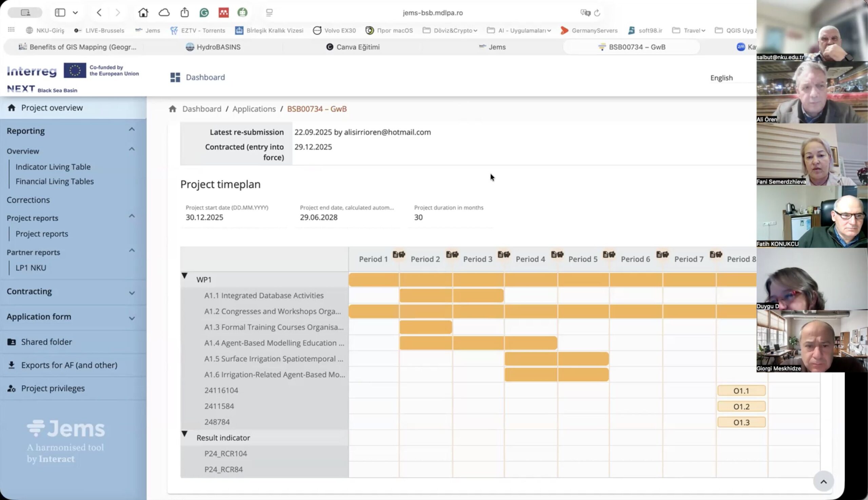Click the home icon in breadcrumb

pos(173,109)
